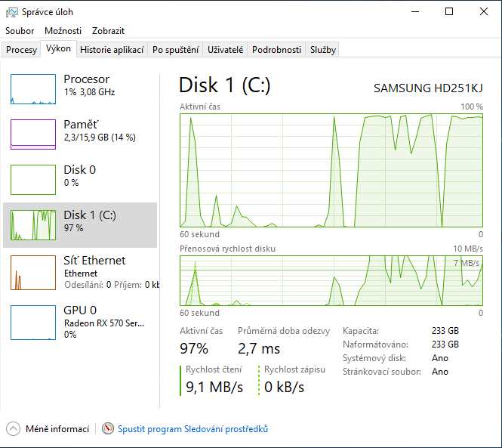The height and width of the screenshot is (448, 502).
Task: Switch to the Procesy tab
Action: coord(21,50)
